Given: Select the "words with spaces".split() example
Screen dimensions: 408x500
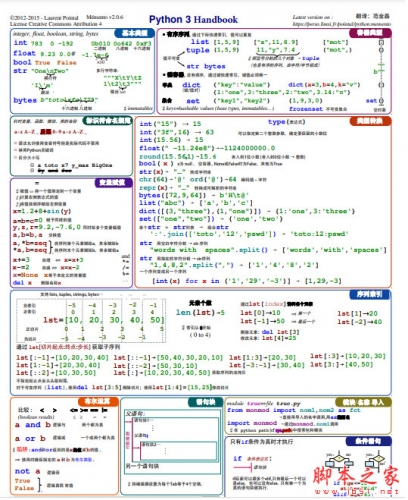Looking at the screenshot, I should tap(268, 250).
